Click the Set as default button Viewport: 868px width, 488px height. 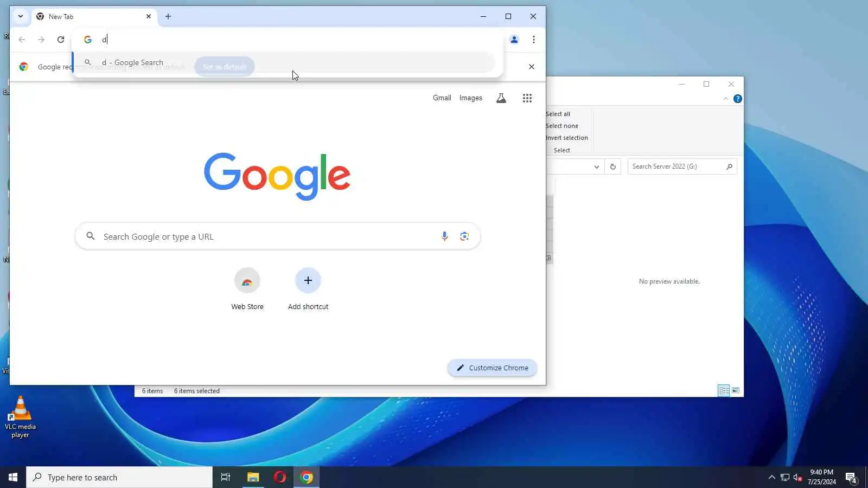[225, 67]
